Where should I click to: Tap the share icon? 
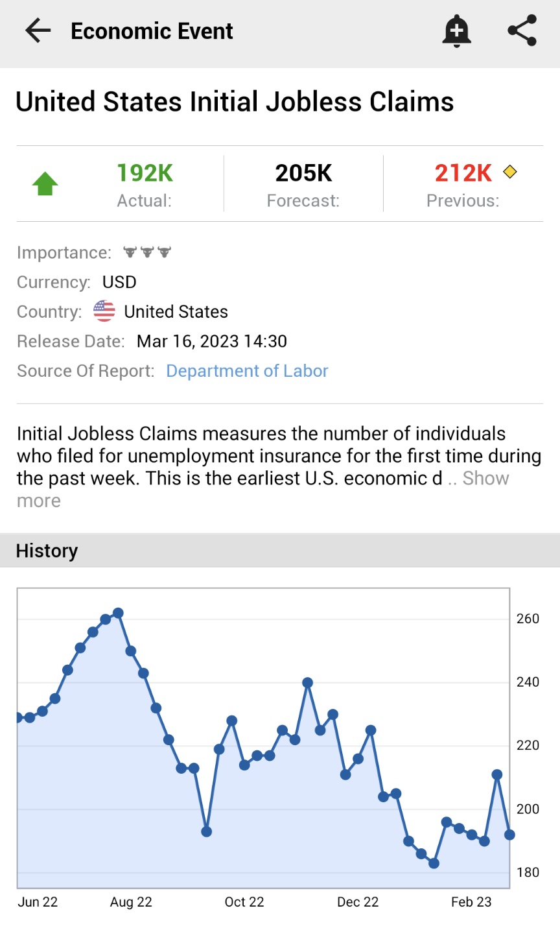click(522, 31)
